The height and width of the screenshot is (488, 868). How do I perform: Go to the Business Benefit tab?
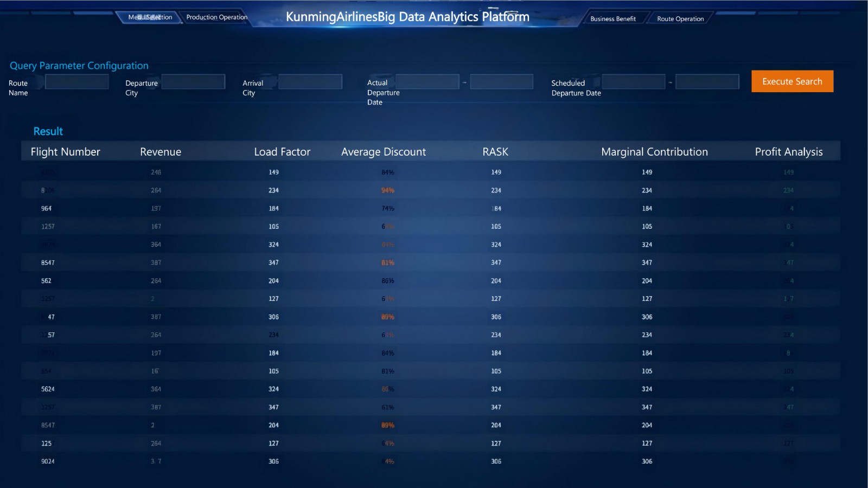coord(612,19)
